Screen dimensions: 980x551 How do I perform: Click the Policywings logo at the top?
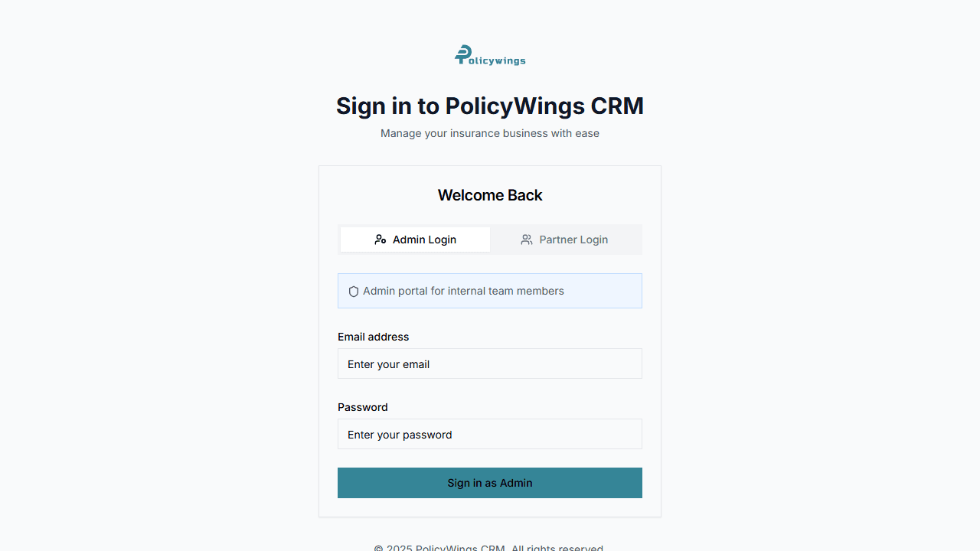coord(489,54)
